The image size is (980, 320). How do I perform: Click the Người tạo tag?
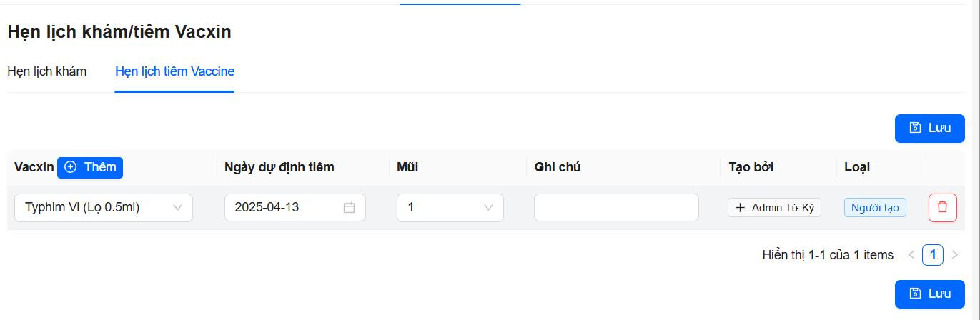875,208
